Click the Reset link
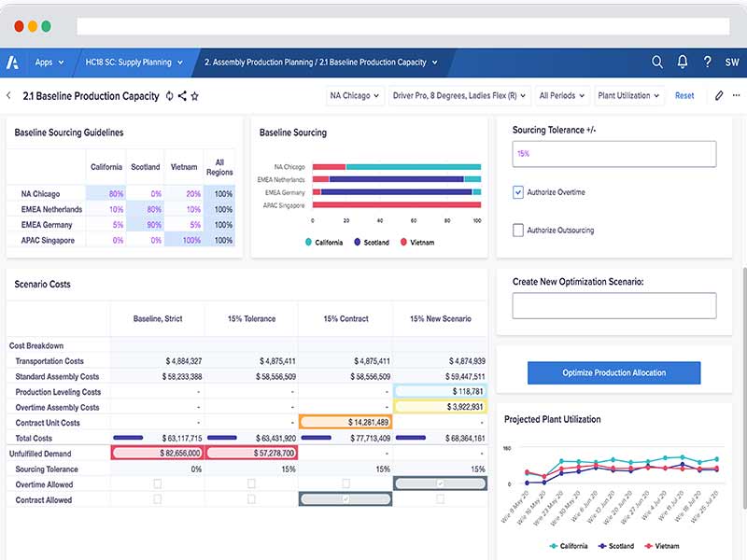The width and height of the screenshot is (747, 560). tap(684, 95)
